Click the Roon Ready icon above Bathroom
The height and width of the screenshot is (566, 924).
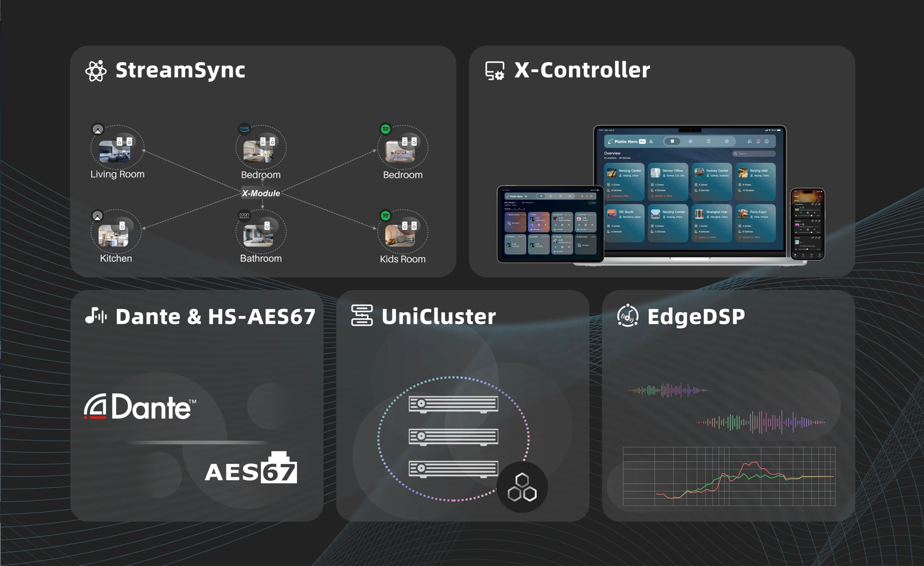click(x=244, y=216)
